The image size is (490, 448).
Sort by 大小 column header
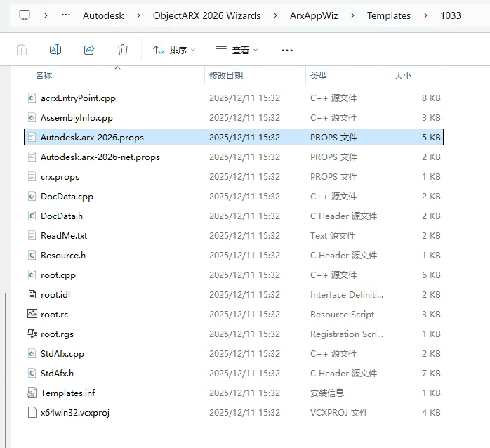tap(403, 75)
